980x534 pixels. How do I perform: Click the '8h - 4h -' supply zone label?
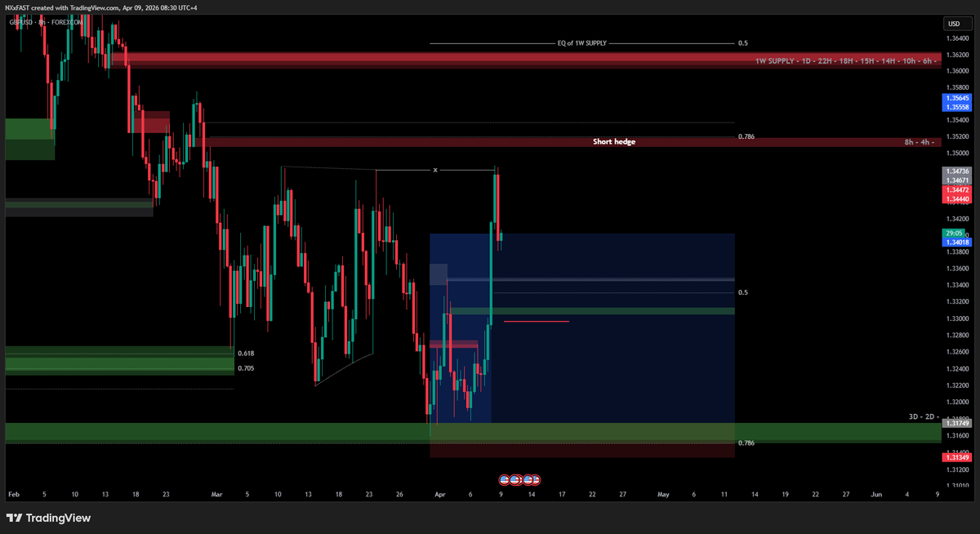pyautogui.click(x=920, y=142)
